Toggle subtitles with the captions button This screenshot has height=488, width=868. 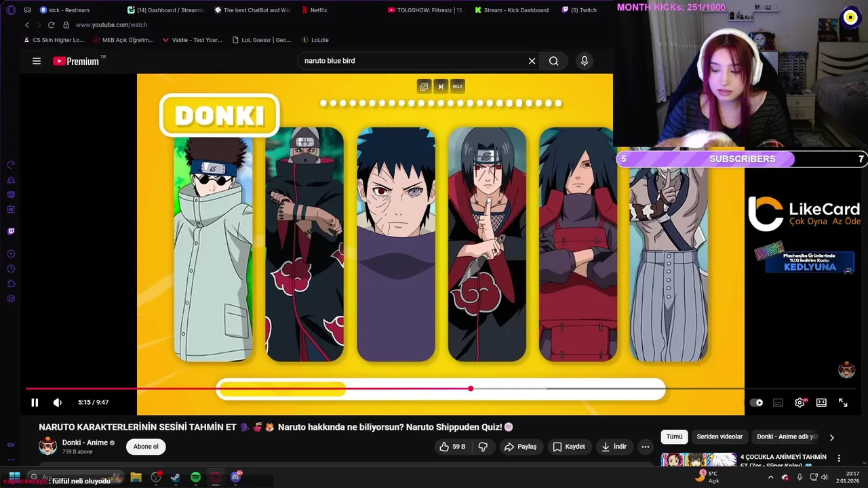pyautogui.click(x=778, y=403)
